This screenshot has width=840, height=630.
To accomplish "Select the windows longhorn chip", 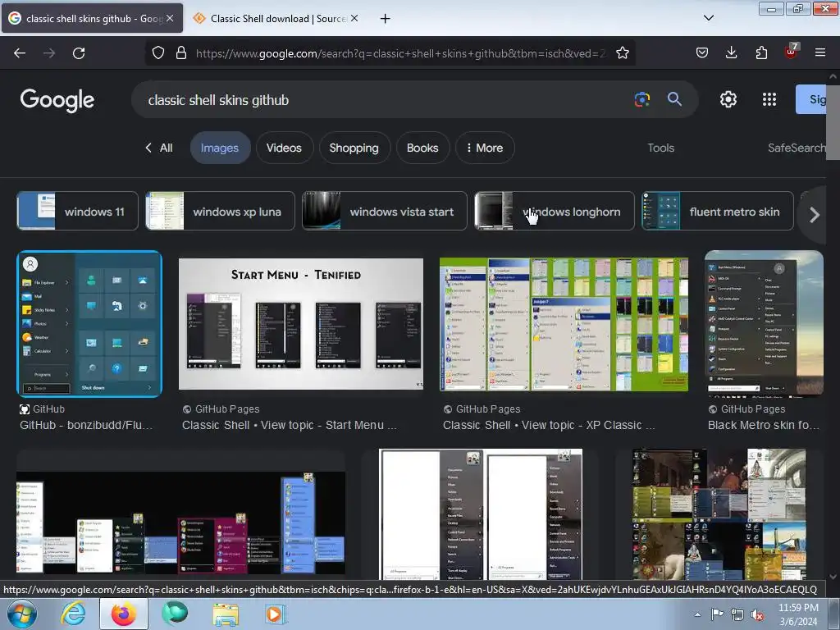I will (x=555, y=211).
